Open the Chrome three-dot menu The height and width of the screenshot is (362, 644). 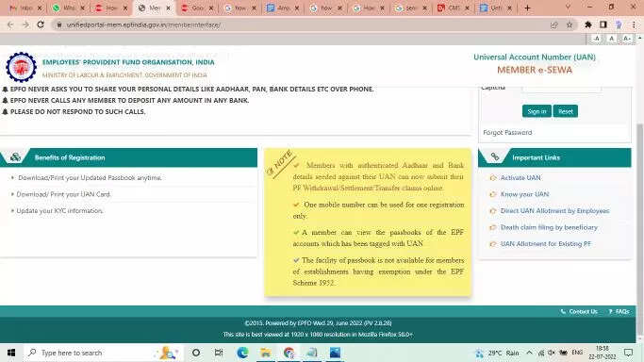[x=634, y=25]
